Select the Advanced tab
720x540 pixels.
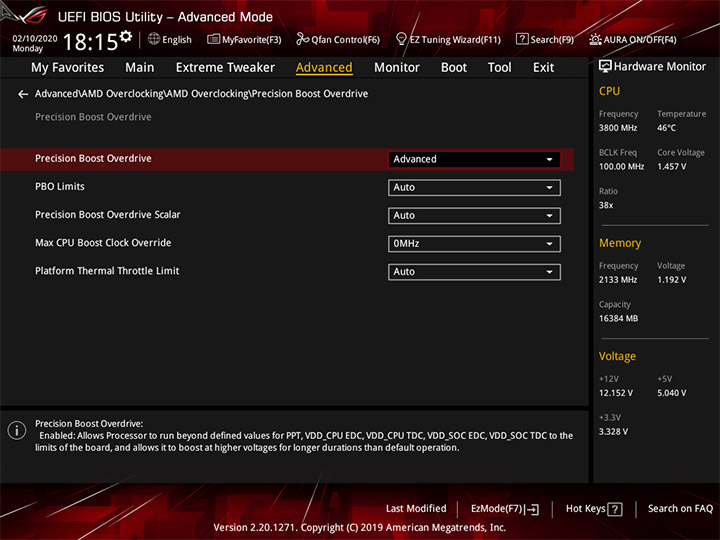(324, 68)
